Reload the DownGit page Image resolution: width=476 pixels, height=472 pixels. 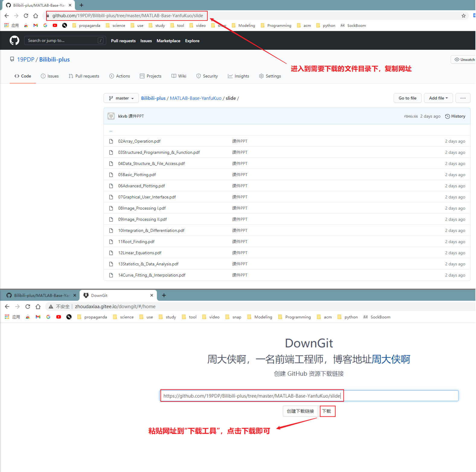point(28,306)
